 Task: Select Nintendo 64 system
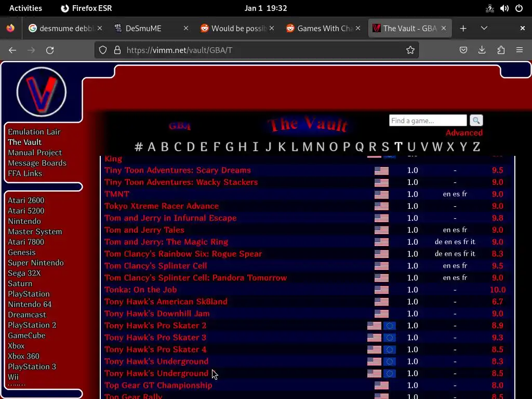pyautogui.click(x=30, y=304)
